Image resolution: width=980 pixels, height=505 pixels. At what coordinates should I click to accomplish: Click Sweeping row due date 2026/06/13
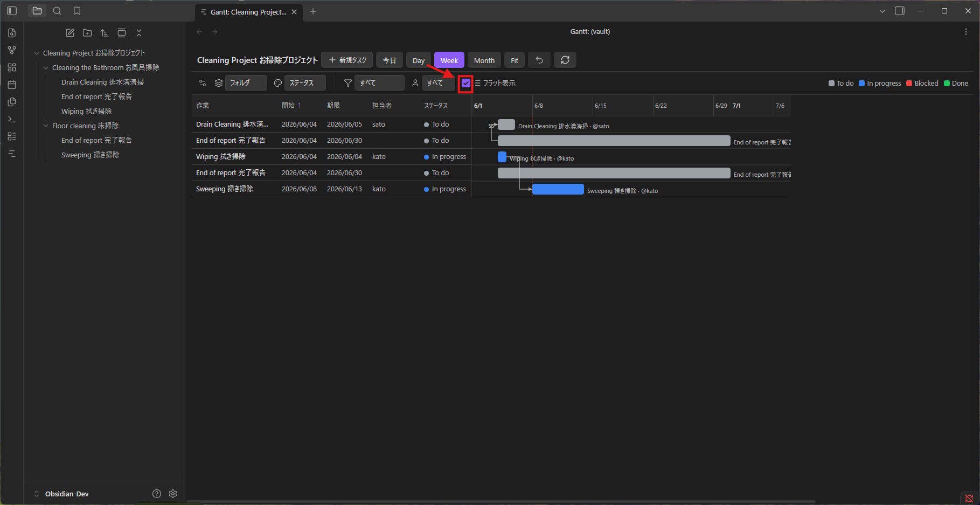pyautogui.click(x=344, y=189)
